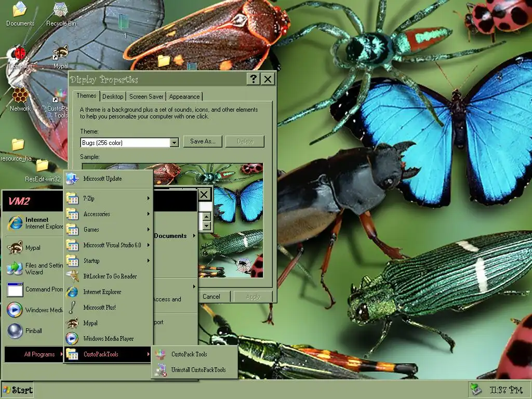Open the resource_ha... folder on desktop
Screen dimensions: 532x399
tap(18, 150)
